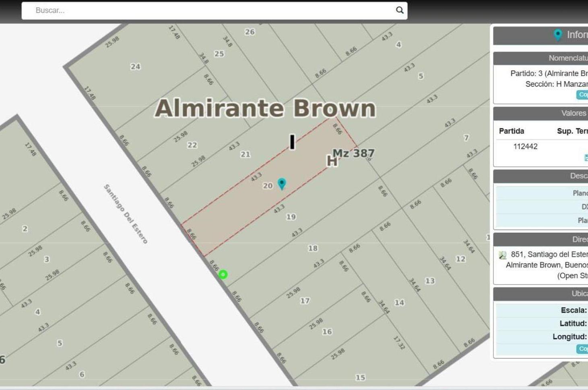Select parcel number 24 on the map

click(x=135, y=66)
